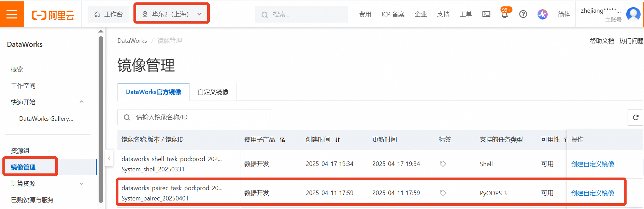Click the System_pairec_20250401 image ID

[x=155, y=198]
